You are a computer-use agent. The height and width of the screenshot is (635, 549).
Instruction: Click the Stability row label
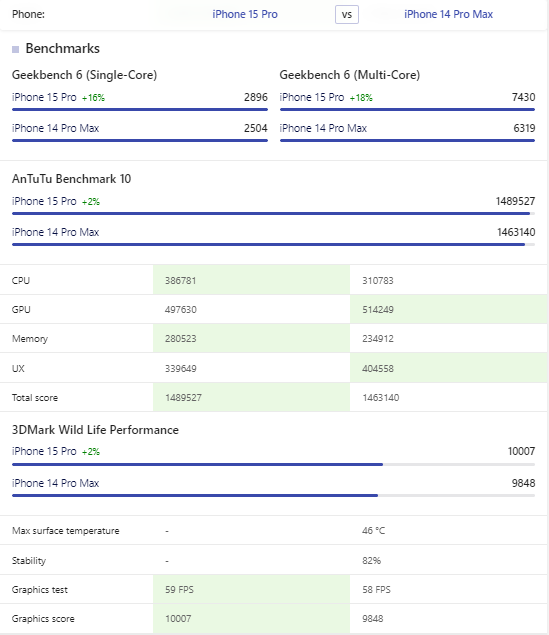pyautogui.click(x=29, y=560)
